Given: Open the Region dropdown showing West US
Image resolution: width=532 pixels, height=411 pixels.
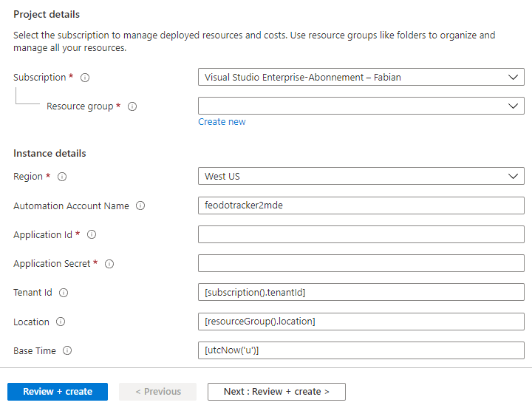Looking at the screenshot, I should (361, 177).
